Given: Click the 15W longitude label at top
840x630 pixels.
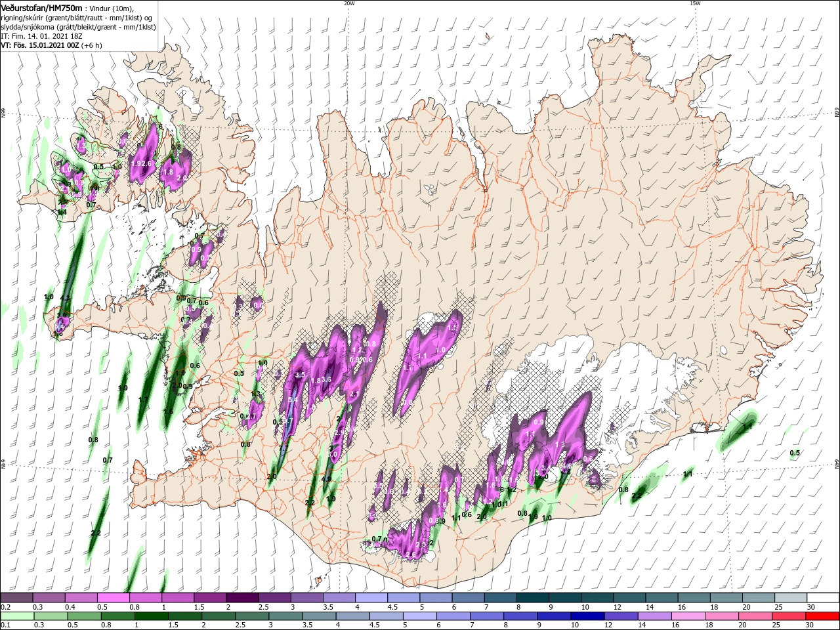Looking at the screenshot, I should pos(695,3).
